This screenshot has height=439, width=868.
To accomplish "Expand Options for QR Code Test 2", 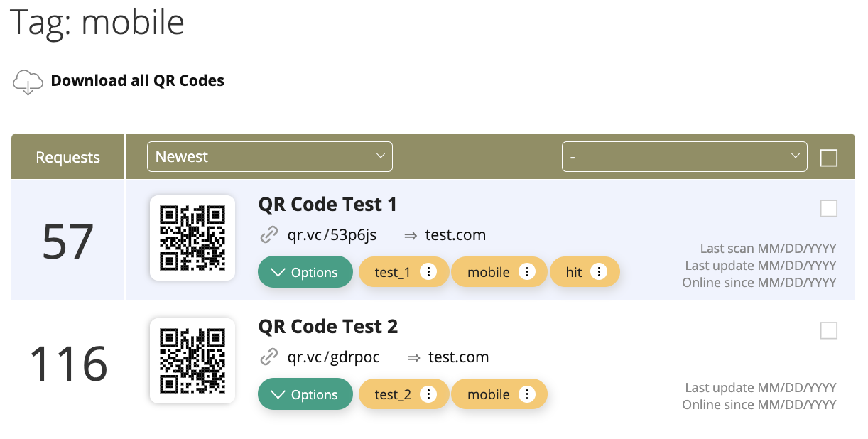I will [x=305, y=394].
